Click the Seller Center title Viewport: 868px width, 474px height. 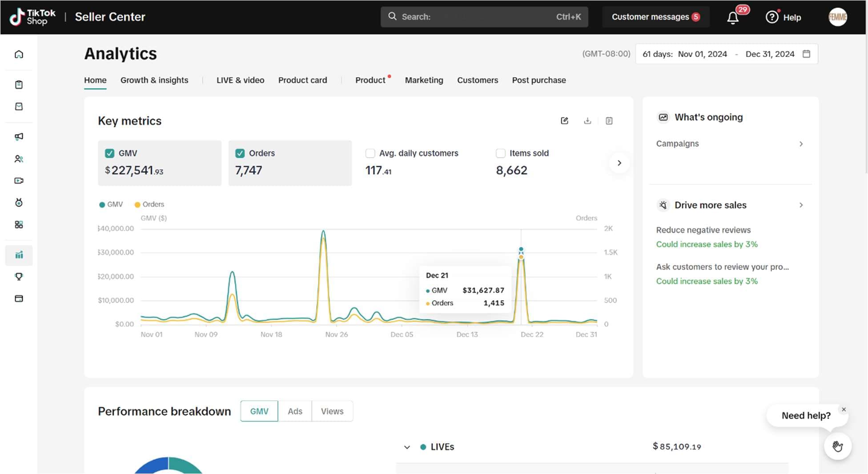coord(110,17)
